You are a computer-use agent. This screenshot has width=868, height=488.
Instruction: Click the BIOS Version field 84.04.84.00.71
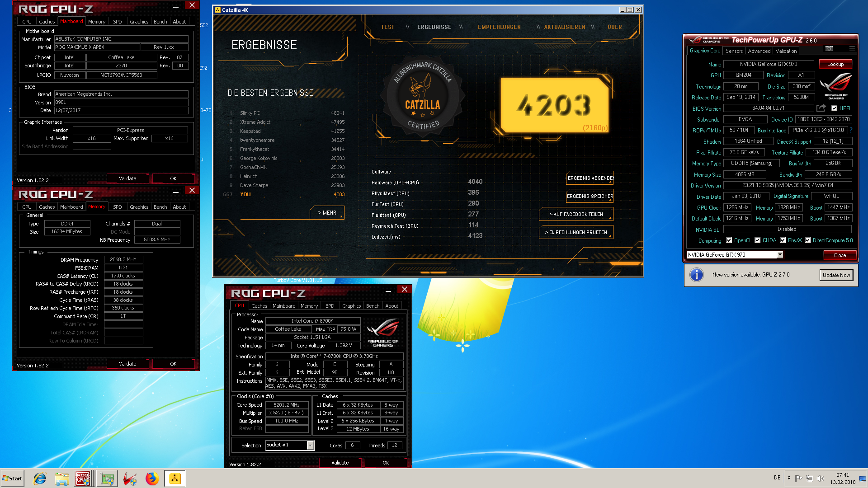point(769,108)
